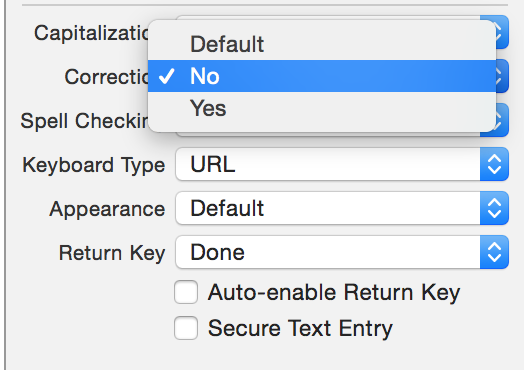The image size is (524, 370).
Task: Click the Spell Checking popup arrow button
Action: (502, 120)
